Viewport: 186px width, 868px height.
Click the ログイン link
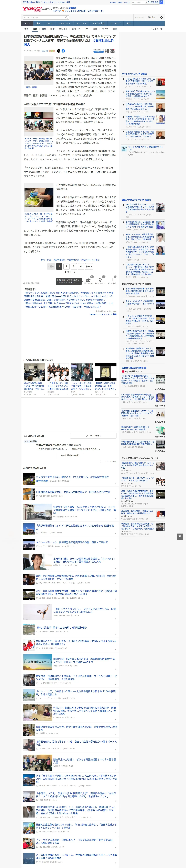point(57,11)
